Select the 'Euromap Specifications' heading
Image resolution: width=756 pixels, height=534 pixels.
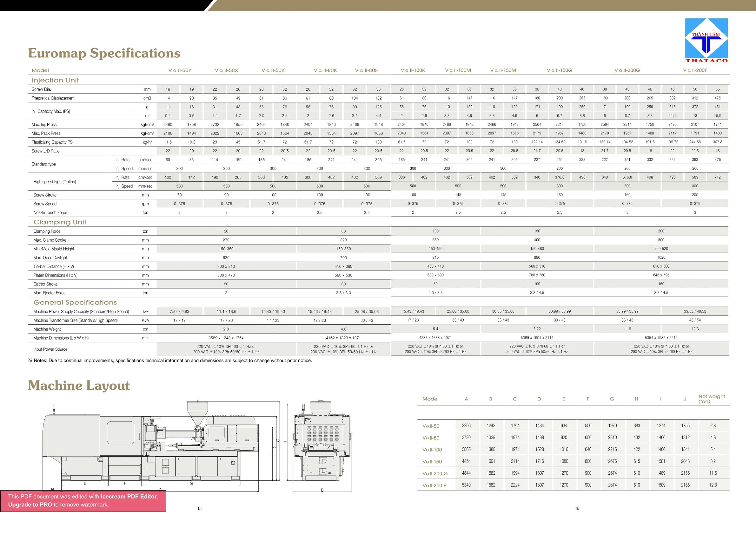coord(104,53)
